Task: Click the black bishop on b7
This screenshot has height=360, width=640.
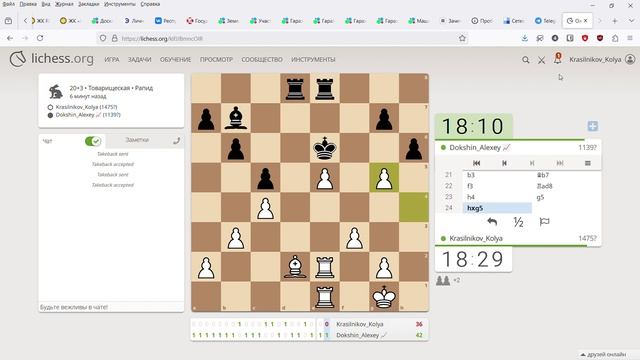Action: tap(236, 118)
